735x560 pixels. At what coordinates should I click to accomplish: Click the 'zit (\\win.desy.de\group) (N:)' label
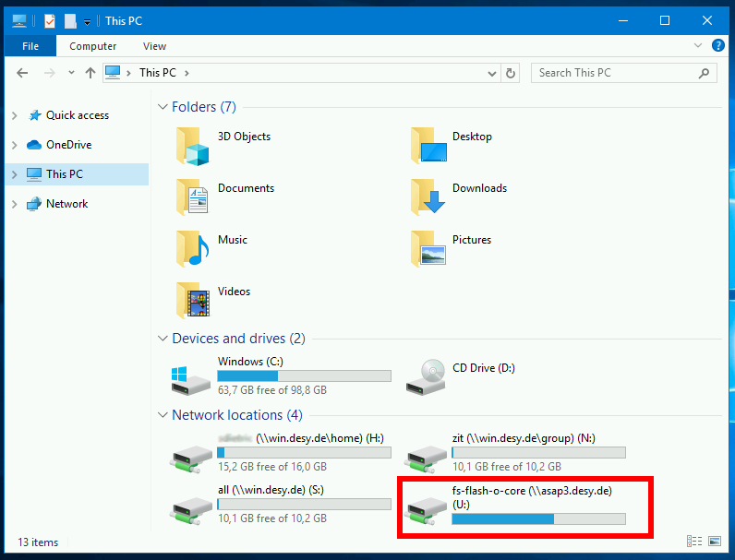click(x=524, y=438)
